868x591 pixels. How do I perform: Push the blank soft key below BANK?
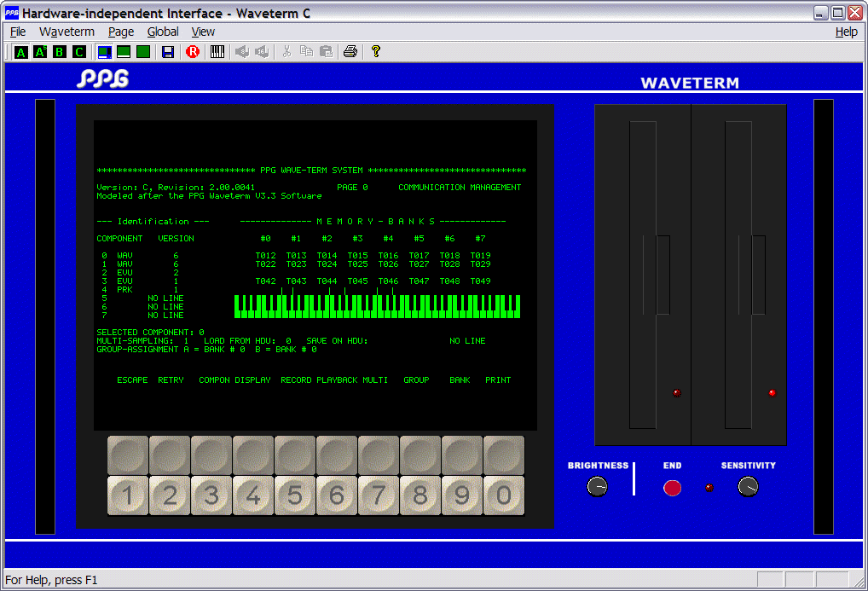(x=462, y=455)
